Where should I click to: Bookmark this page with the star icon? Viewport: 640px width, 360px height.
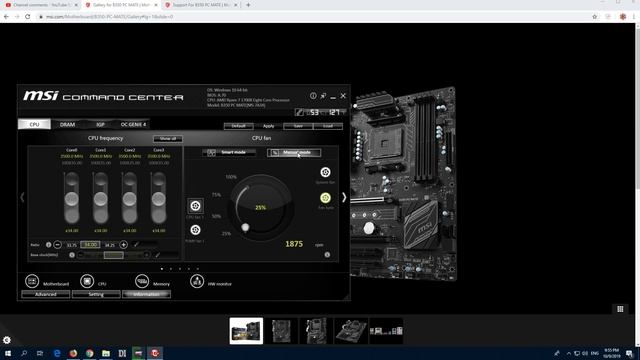(595, 17)
